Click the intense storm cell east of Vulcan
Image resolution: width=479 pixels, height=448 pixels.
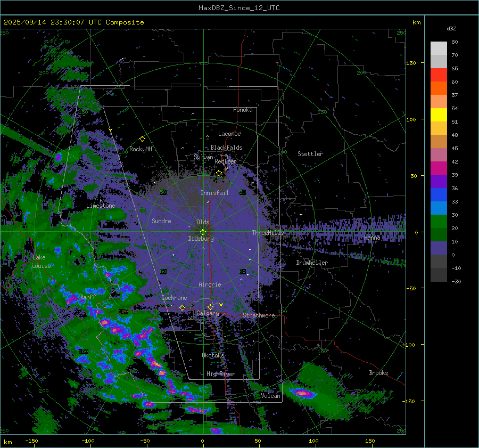pyautogui.click(x=302, y=393)
